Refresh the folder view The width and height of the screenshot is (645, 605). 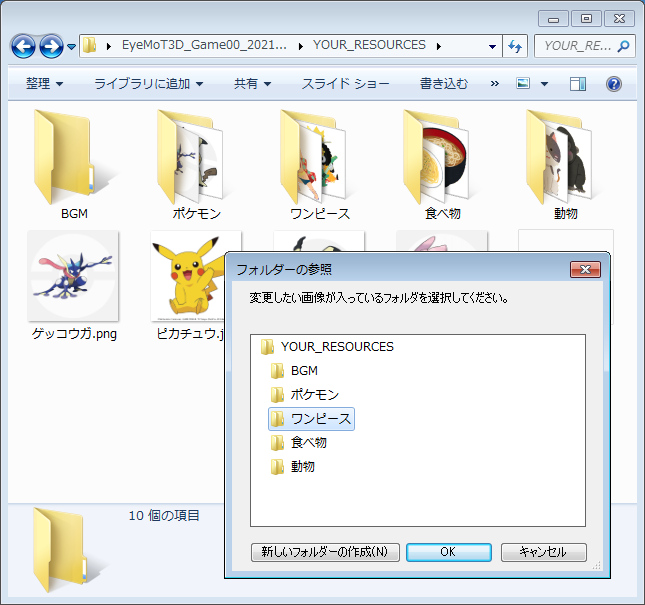pos(515,46)
